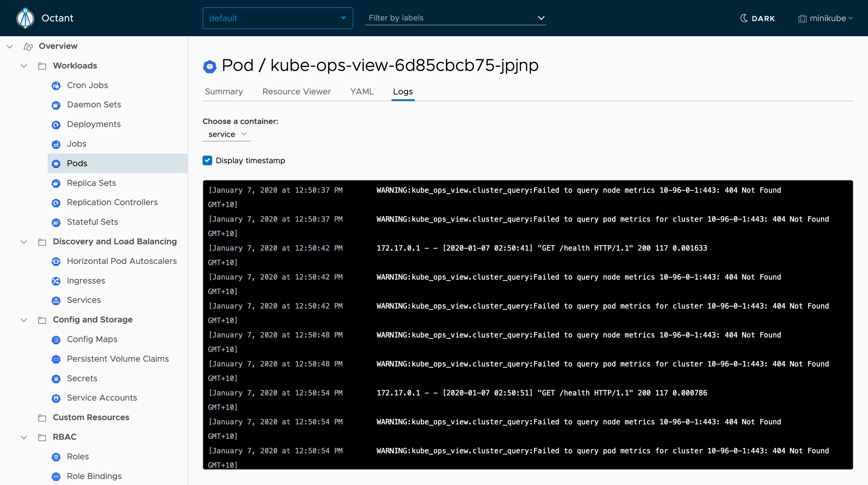The height and width of the screenshot is (485, 868).
Task: Click the Cron Jobs sidebar icon
Action: pyautogui.click(x=56, y=86)
